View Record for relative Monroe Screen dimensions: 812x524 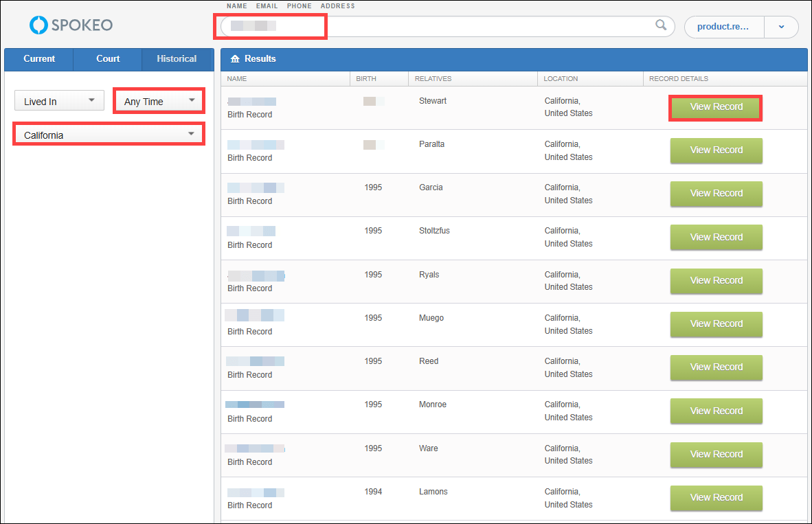[716, 411]
